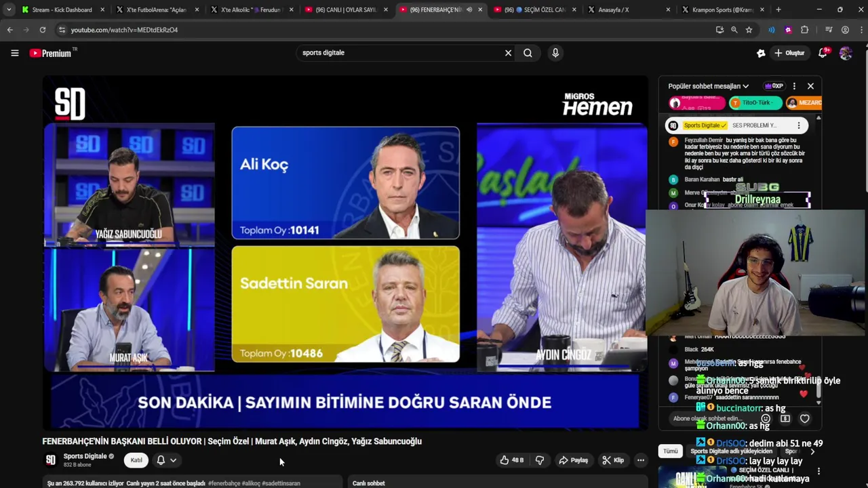This screenshot has height=488, width=868.
Task: Switch to SEÇİM ÖZEL CANLI tab
Action: pos(534,9)
